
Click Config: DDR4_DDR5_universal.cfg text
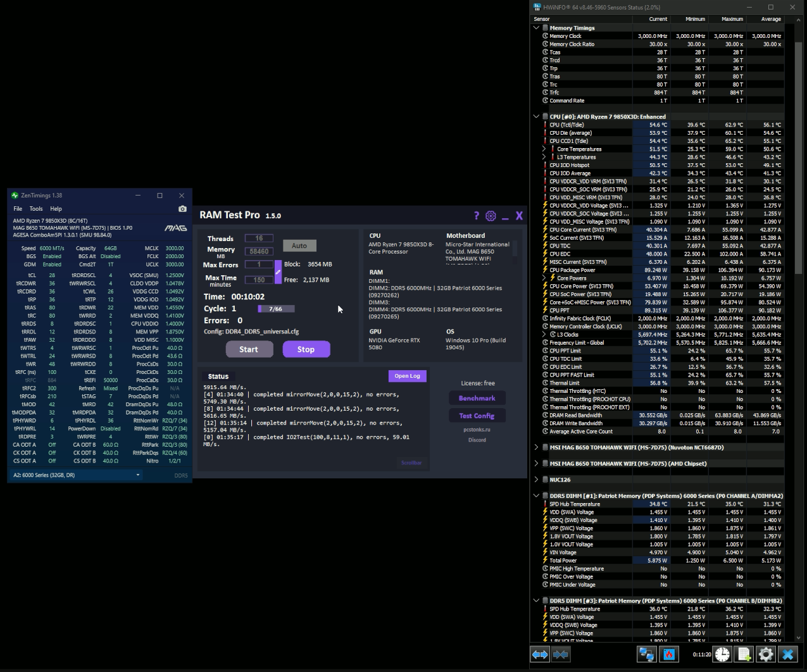pos(251,332)
